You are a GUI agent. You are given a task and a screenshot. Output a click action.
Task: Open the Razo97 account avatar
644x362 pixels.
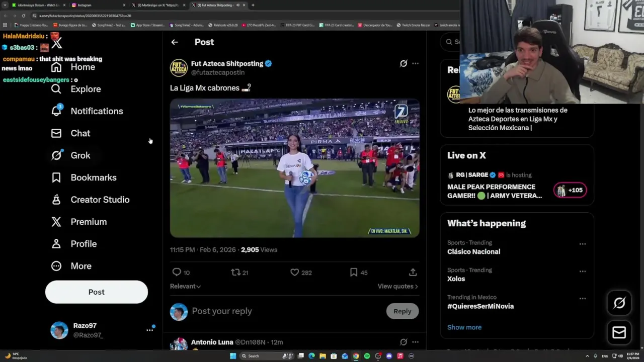[x=59, y=330]
